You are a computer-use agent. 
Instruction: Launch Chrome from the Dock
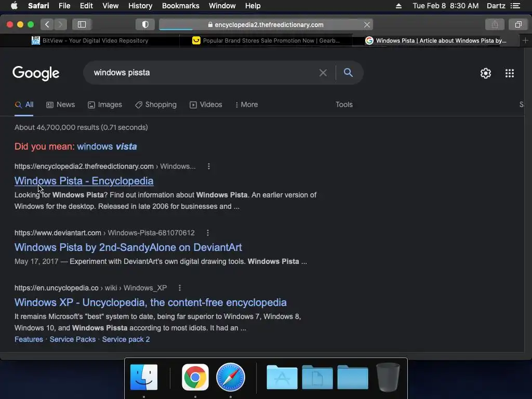(195, 377)
